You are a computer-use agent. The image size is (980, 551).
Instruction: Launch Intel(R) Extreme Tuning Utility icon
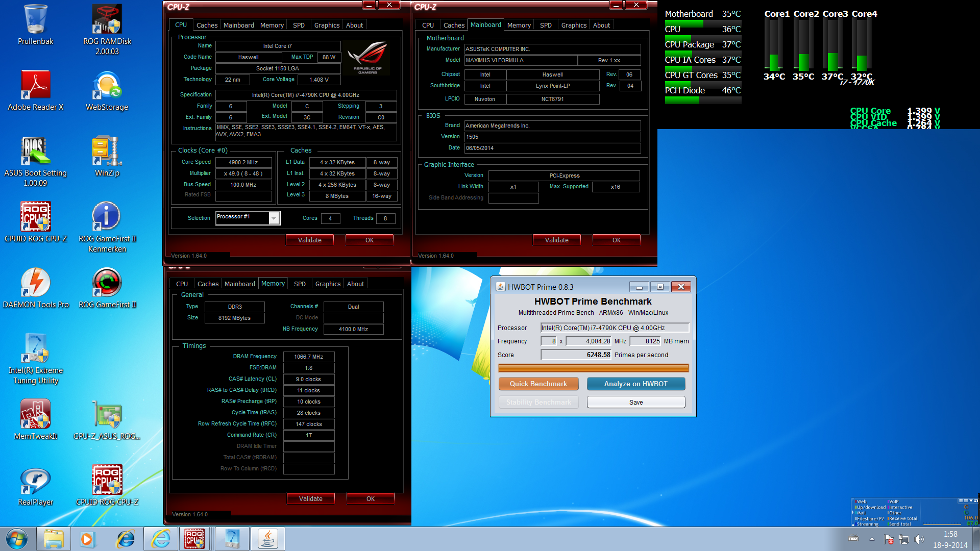coord(35,359)
